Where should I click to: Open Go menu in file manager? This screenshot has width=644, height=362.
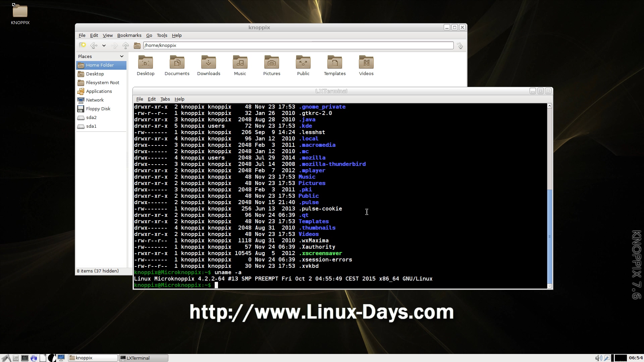[x=149, y=35]
